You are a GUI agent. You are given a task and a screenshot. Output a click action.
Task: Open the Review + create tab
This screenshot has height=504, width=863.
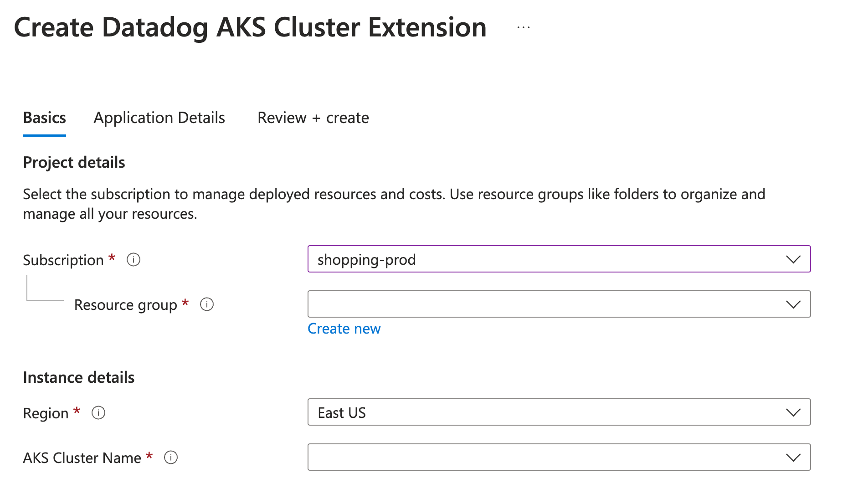coord(313,118)
